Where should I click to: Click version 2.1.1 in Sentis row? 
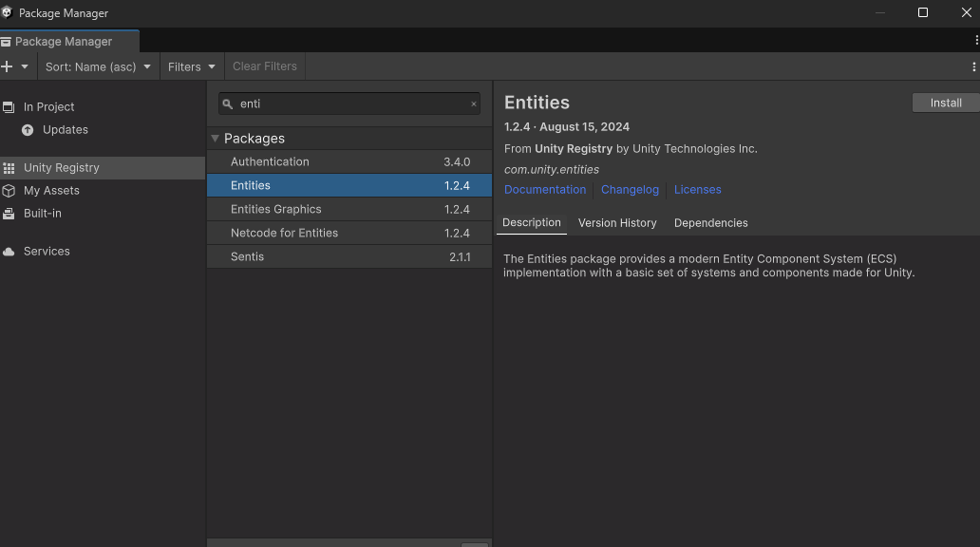coord(460,257)
